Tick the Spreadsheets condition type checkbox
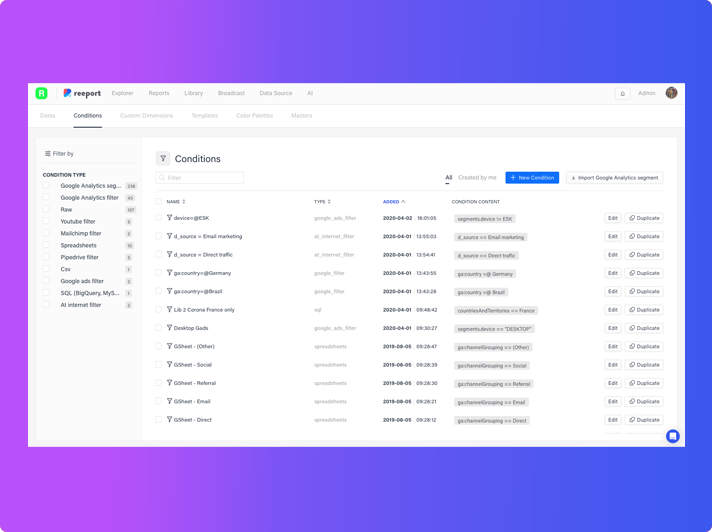Viewport: 712px width, 532px height. [46, 245]
